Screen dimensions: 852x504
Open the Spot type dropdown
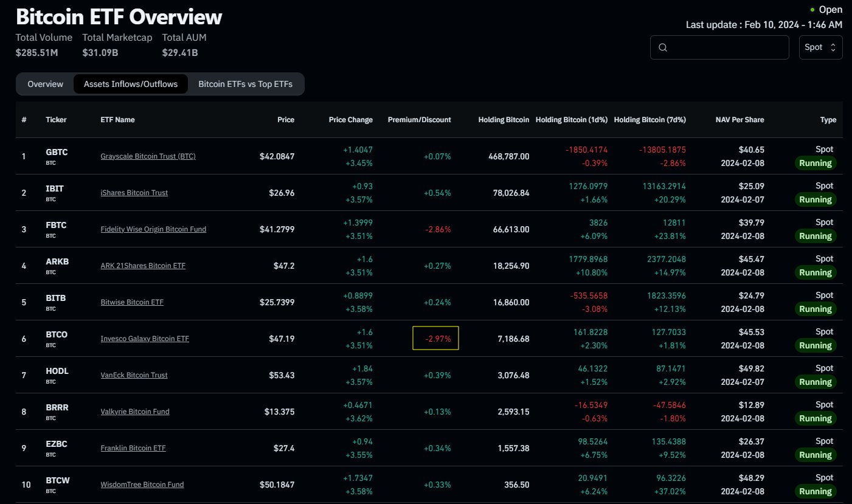tap(820, 47)
